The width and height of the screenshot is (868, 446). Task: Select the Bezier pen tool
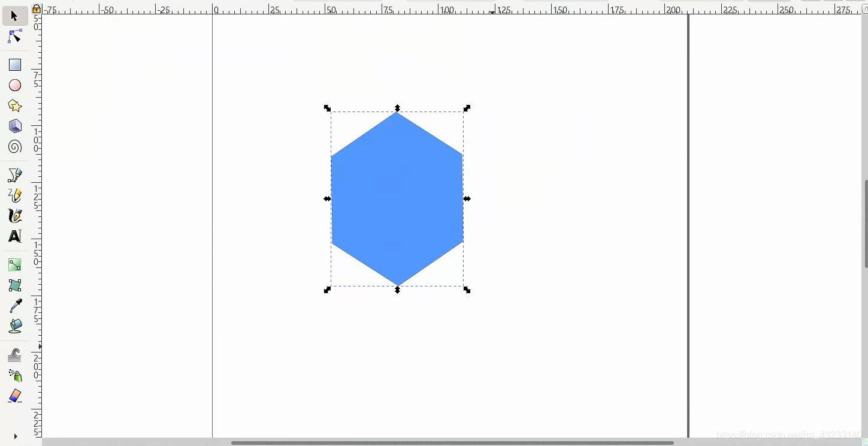point(14,175)
